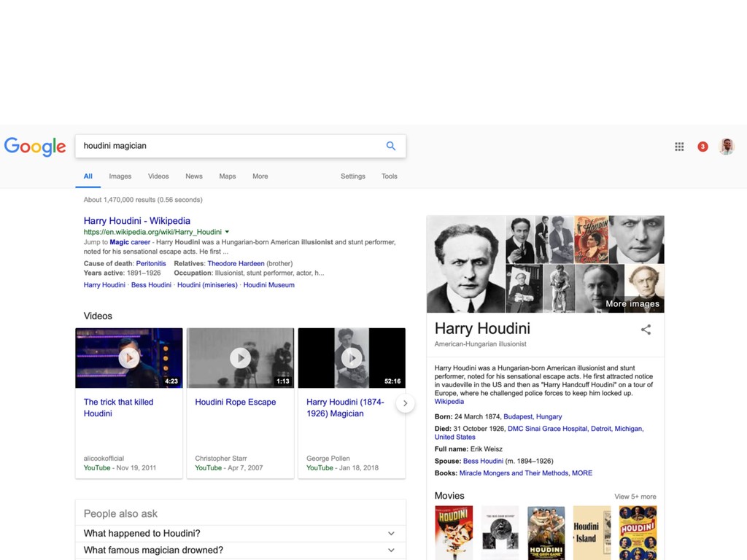This screenshot has height=560, width=747.
Task: Click 'View 5+ more' movies link
Action: coord(635,496)
